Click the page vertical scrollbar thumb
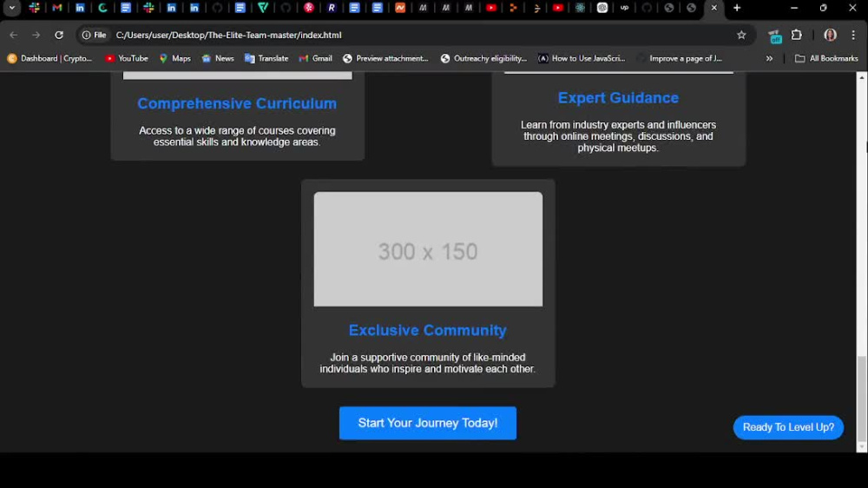Screen dimensions: 868x488 [862, 399]
